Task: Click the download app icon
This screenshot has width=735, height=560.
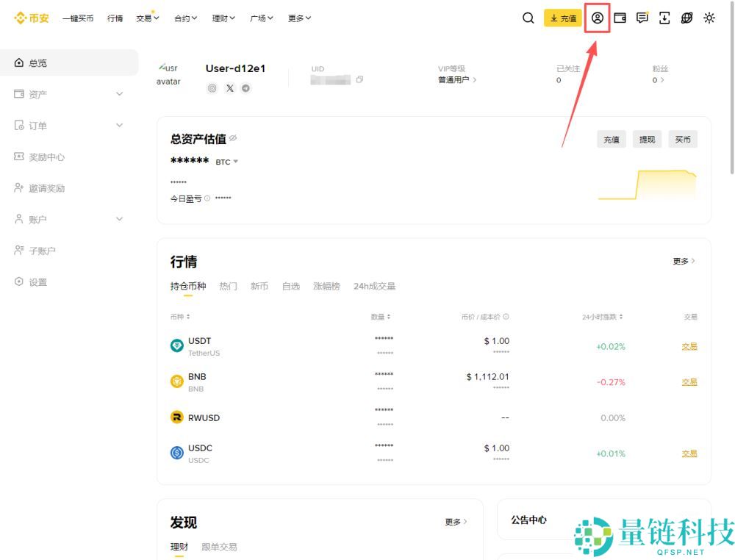Action: [x=664, y=18]
